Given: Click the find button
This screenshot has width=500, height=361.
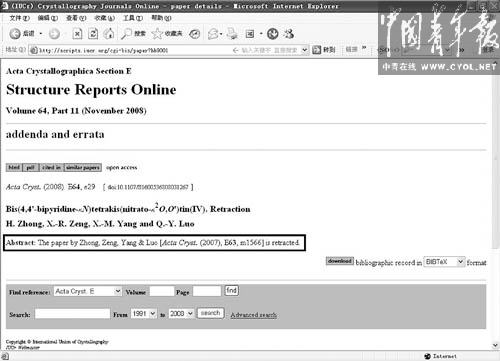Looking at the screenshot, I should (x=231, y=291).
